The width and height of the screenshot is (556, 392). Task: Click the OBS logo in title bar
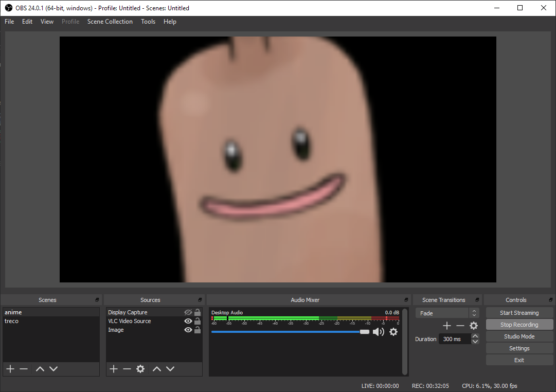pos(9,8)
